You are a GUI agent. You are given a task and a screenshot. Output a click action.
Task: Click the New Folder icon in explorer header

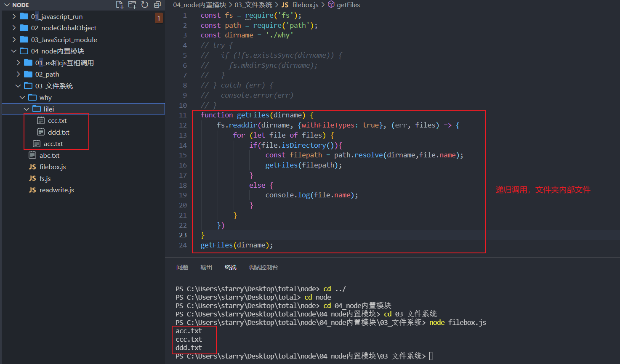click(132, 5)
